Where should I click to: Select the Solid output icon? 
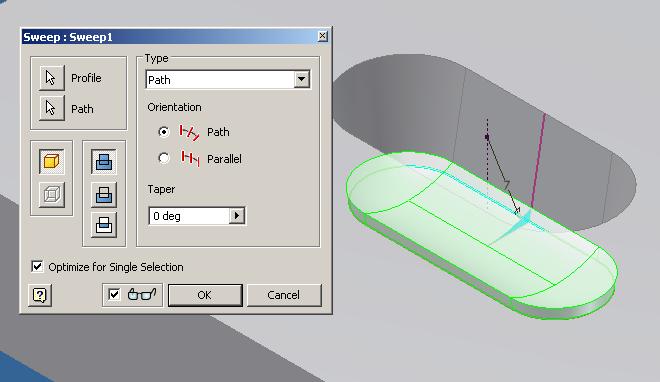[x=51, y=161]
